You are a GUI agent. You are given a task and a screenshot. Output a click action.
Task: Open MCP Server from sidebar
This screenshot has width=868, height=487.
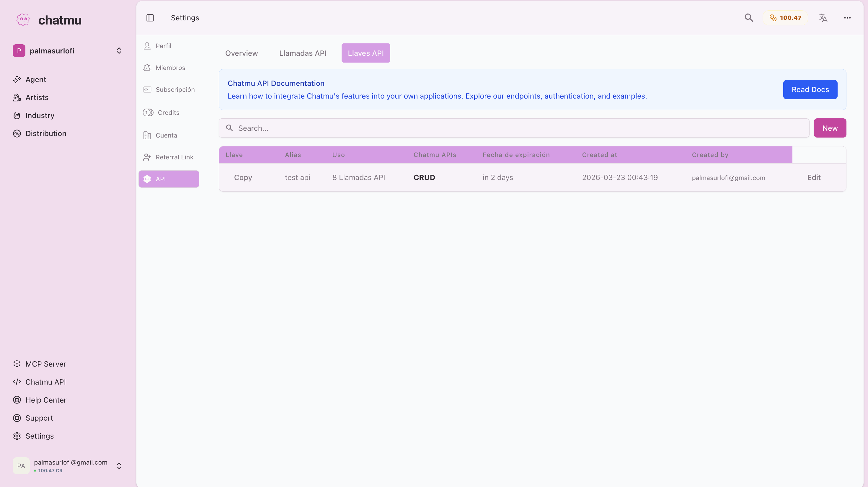[45, 364]
